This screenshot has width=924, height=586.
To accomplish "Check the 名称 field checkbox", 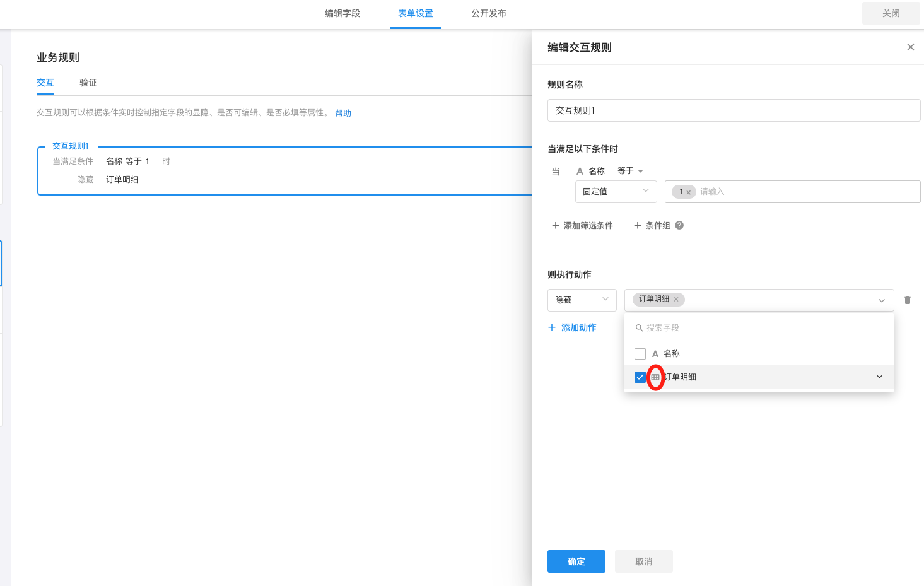I will pos(640,354).
